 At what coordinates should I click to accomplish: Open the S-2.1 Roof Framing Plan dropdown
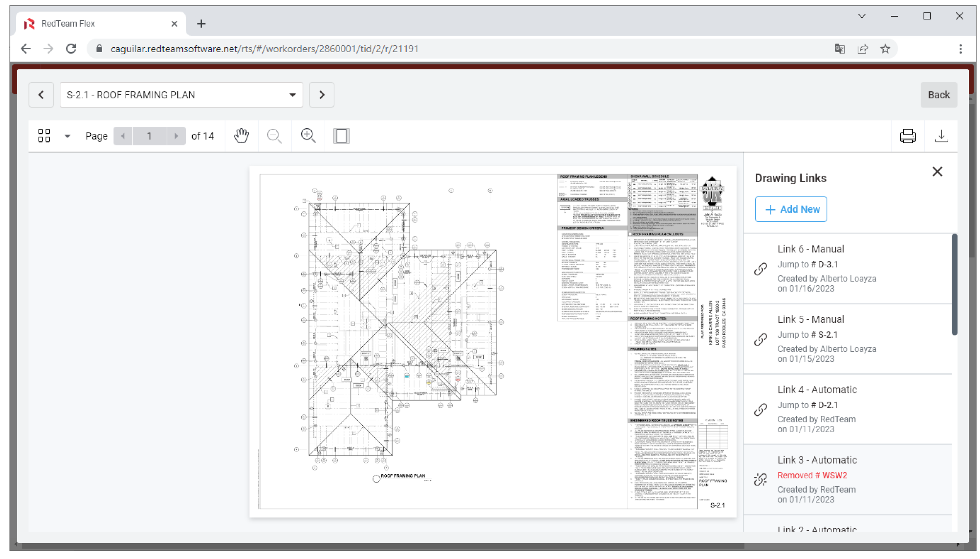[181, 95]
